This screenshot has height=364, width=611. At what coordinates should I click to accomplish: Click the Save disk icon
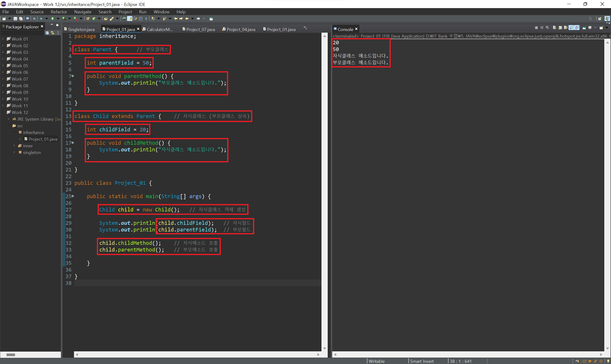point(15,19)
